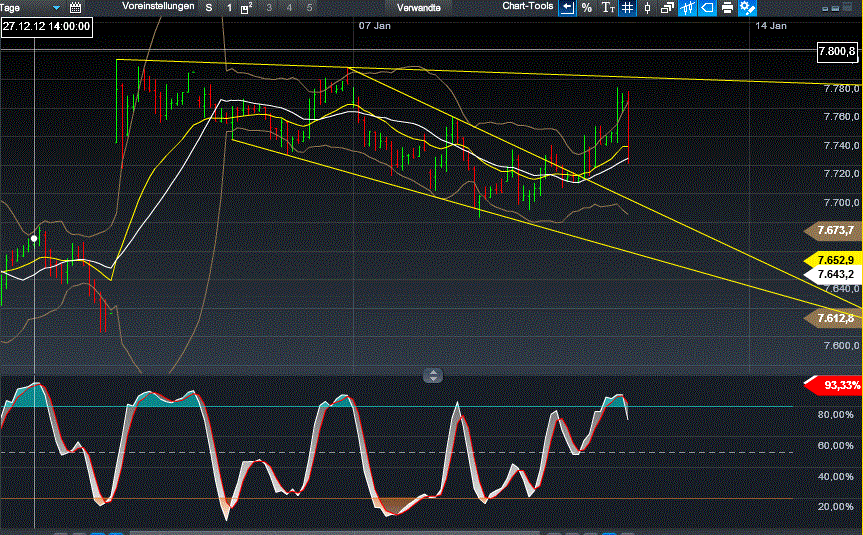This screenshot has height=535, width=863.
Task: Toggle the grid lines button
Action: [627, 7]
